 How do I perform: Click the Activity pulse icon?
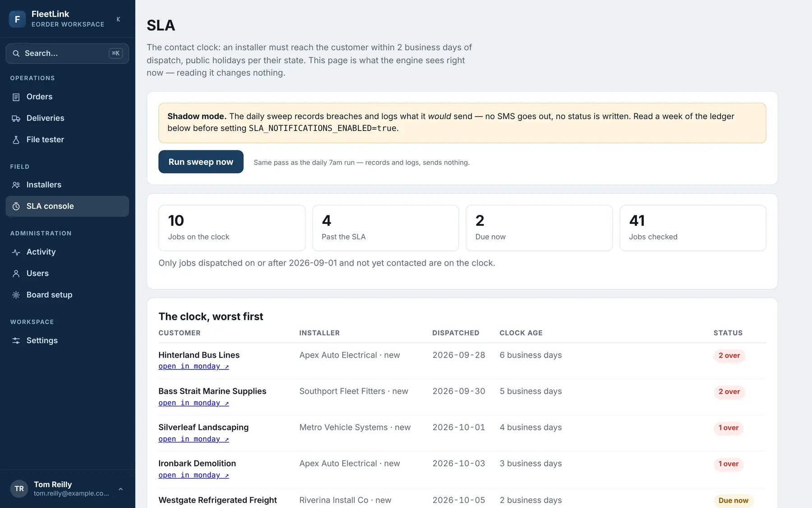coord(16,252)
